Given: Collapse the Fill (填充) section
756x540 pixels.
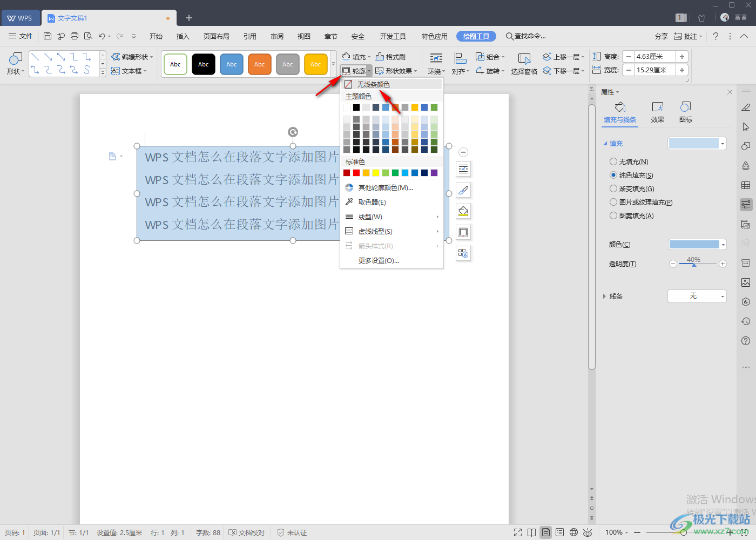Looking at the screenshot, I should (605, 144).
